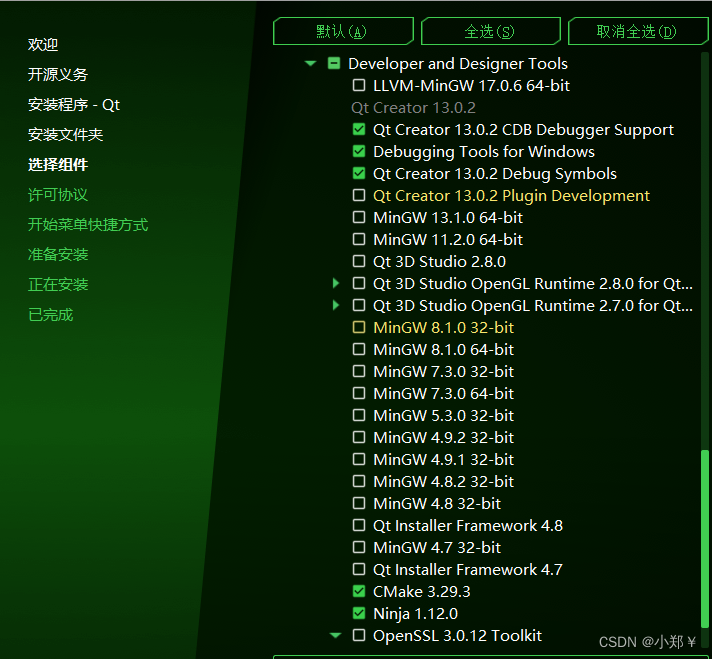Select the 'Qt Creator 13.0.2' greyed tree row
Viewport: 712px width, 659px height.
click(x=413, y=108)
